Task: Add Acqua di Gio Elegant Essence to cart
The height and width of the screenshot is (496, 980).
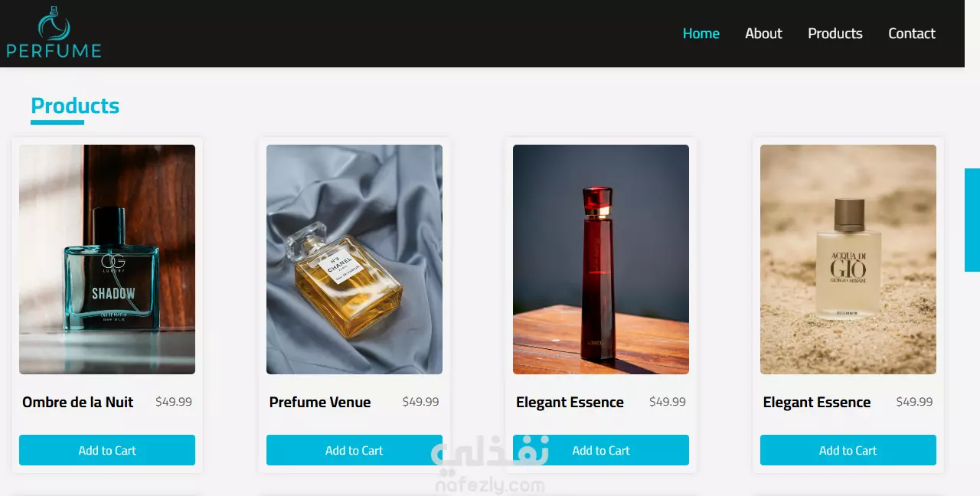Action: [x=848, y=450]
